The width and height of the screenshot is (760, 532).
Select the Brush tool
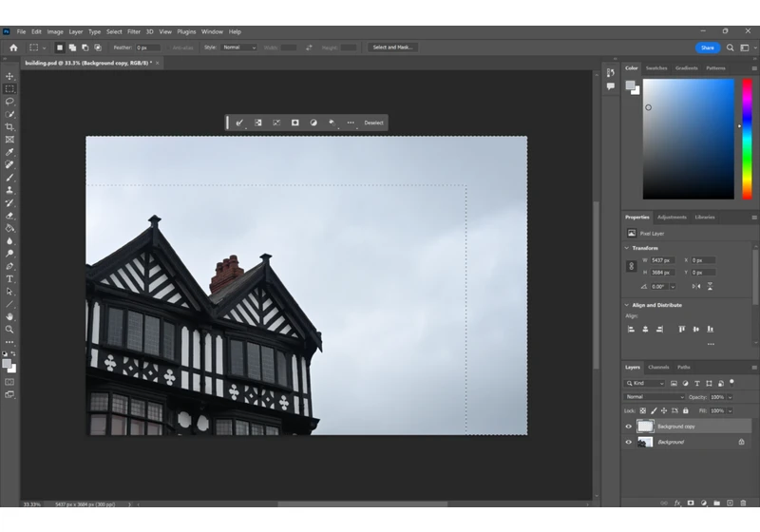(x=9, y=178)
